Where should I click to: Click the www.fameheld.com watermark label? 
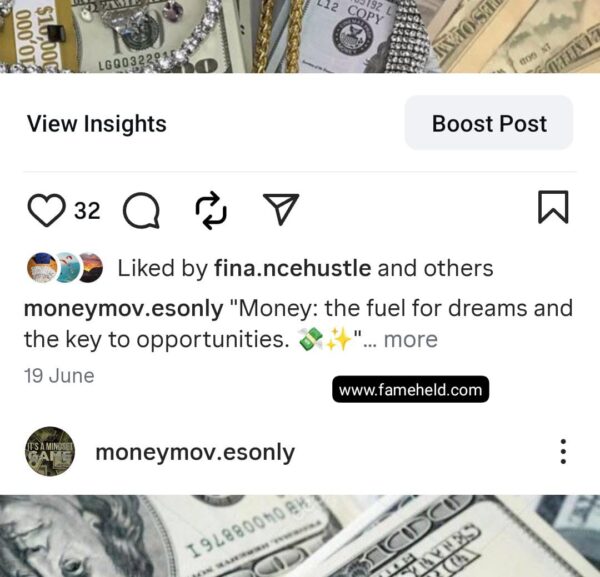pyautogui.click(x=410, y=390)
